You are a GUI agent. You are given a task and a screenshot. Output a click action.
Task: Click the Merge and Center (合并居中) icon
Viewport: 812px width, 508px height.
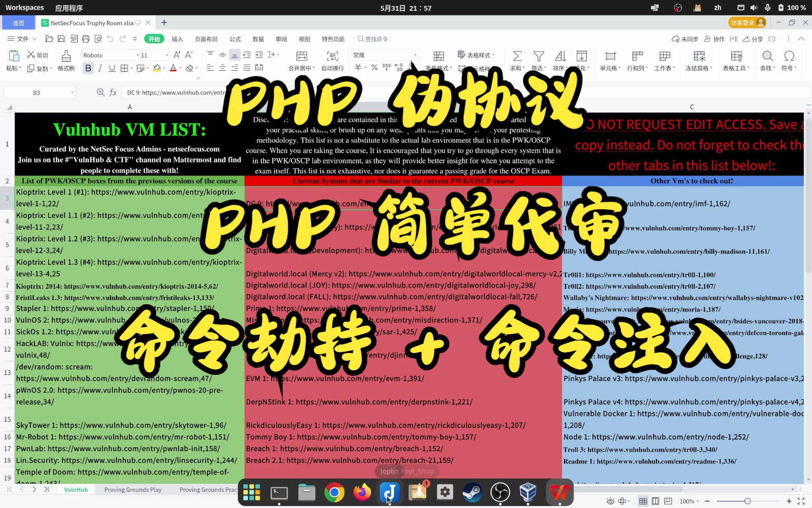coord(302,56)
